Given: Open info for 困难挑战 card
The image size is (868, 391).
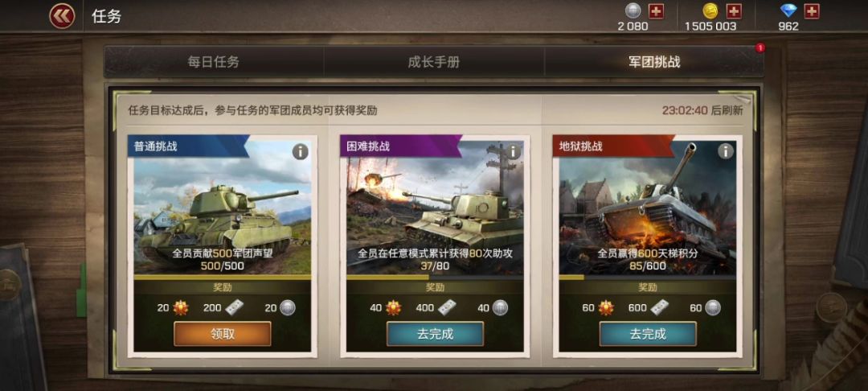Looking at the screenshot, I should click(513, 151).
